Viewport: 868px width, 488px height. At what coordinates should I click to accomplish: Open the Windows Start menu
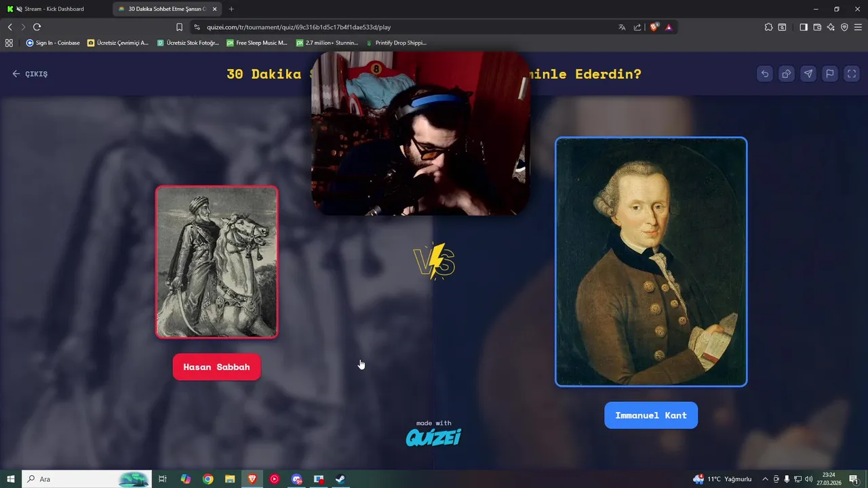[11, 479]
